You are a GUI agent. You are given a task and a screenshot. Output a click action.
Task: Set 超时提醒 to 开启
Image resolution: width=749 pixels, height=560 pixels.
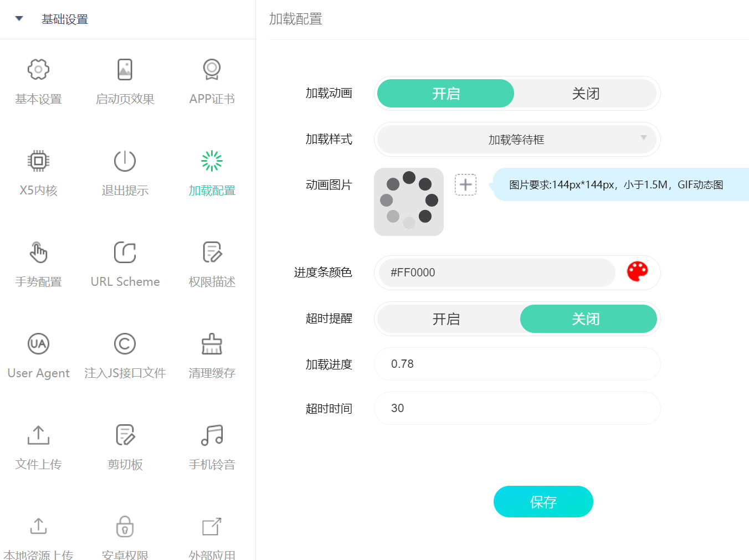click(446, 319)
